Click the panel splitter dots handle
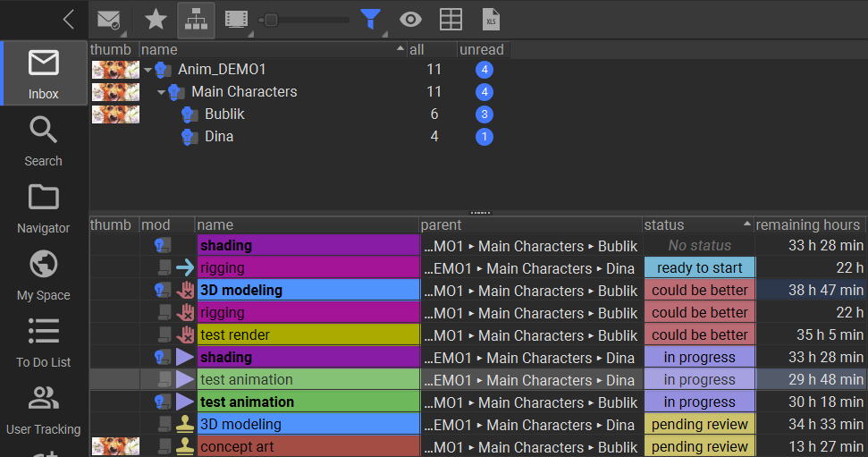 pyautogui.click(x=480, y=213)
